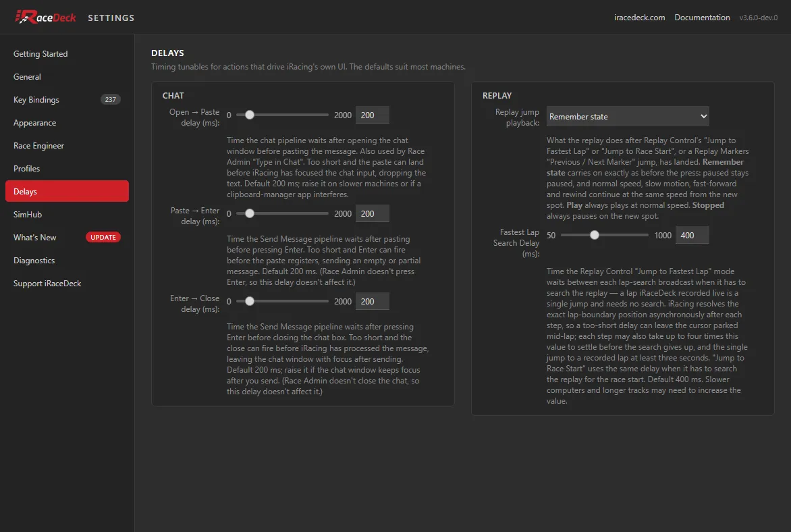Adjust Open → Paste delay slider
The image size is (791, 532).
click(x=282, y=115)
